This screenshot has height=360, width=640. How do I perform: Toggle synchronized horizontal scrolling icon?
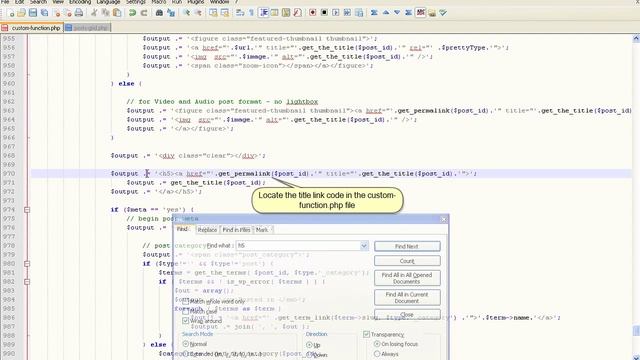(x=224, y=13)
